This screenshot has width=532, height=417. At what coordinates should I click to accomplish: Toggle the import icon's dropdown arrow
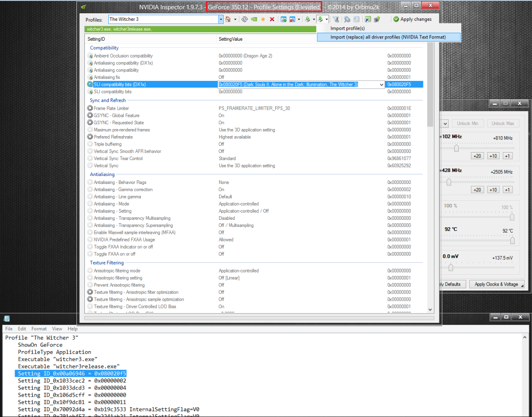coord(327,19)
